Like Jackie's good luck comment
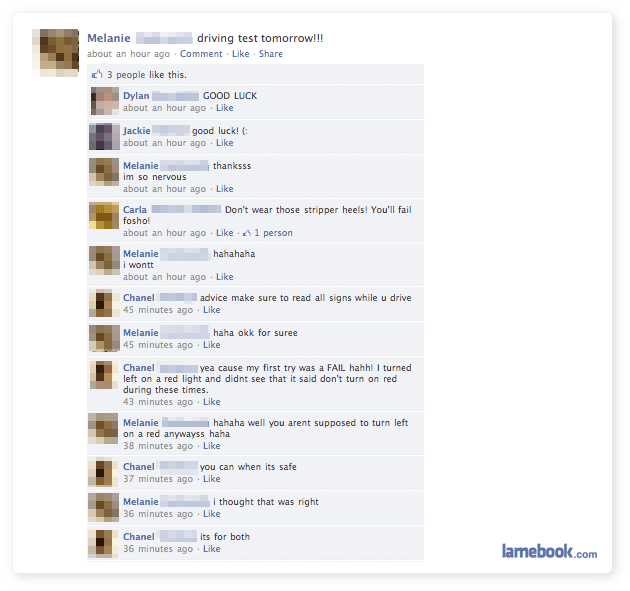Viewport: 630px width, 591px height. 225,143
